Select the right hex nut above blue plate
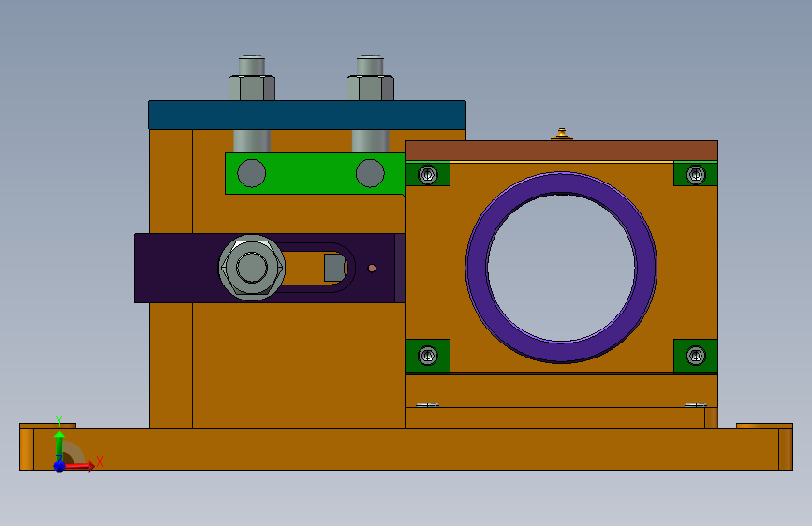The image size is (812, 526). tap(370, 88)
